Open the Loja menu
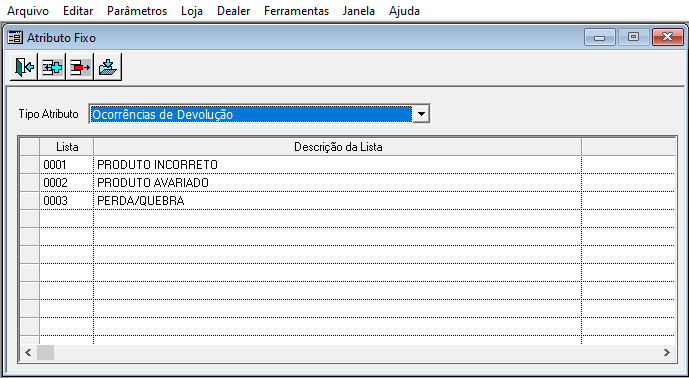 coord(192,11)
